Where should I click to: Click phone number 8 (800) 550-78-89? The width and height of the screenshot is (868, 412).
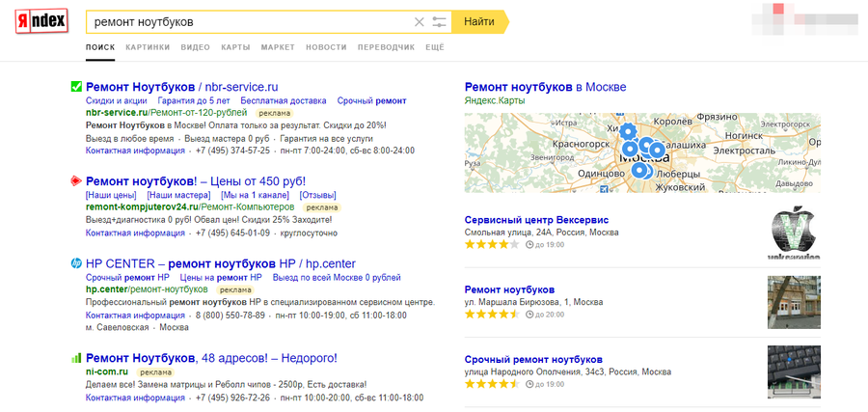tap(231, 316)
